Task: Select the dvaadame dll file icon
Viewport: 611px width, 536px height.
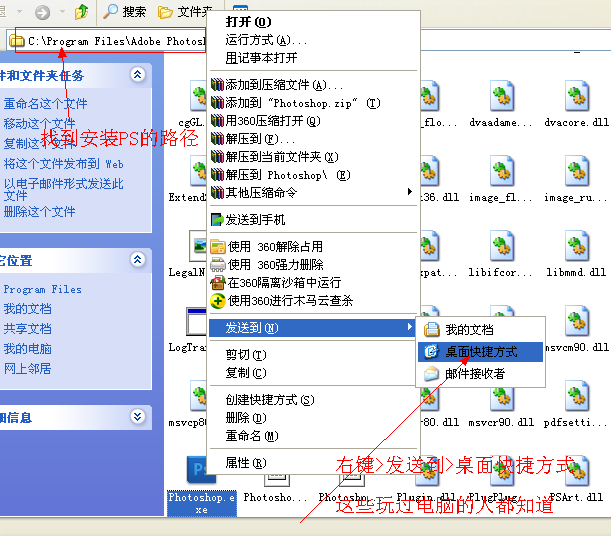Action: (501, 96)
